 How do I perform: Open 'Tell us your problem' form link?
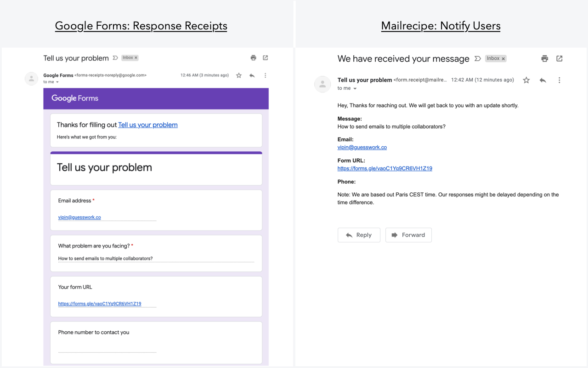147,125
